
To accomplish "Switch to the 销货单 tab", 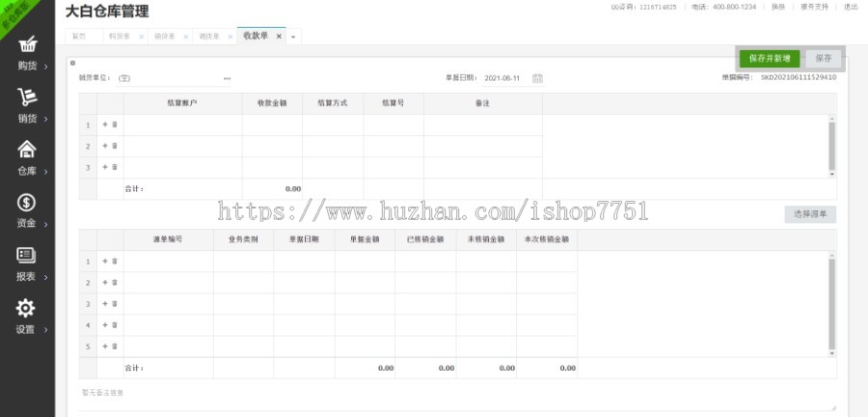I will pos(164,37).
